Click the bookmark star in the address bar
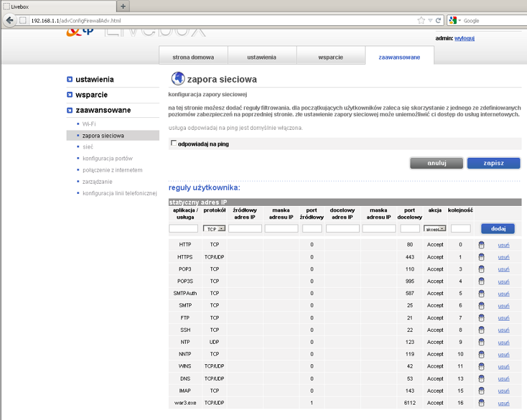Viewport: 527px width, 420px height. pyautogui.click(x=421, y=20)
